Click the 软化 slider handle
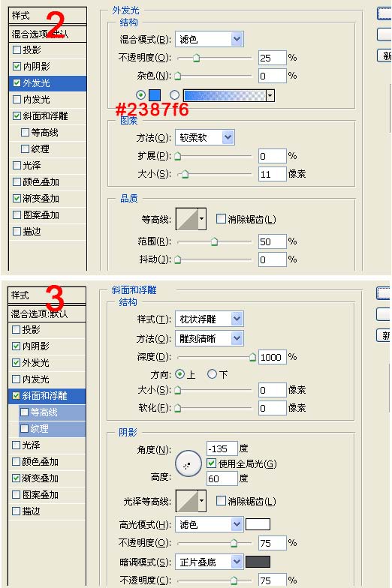 [x=177, y=408]
